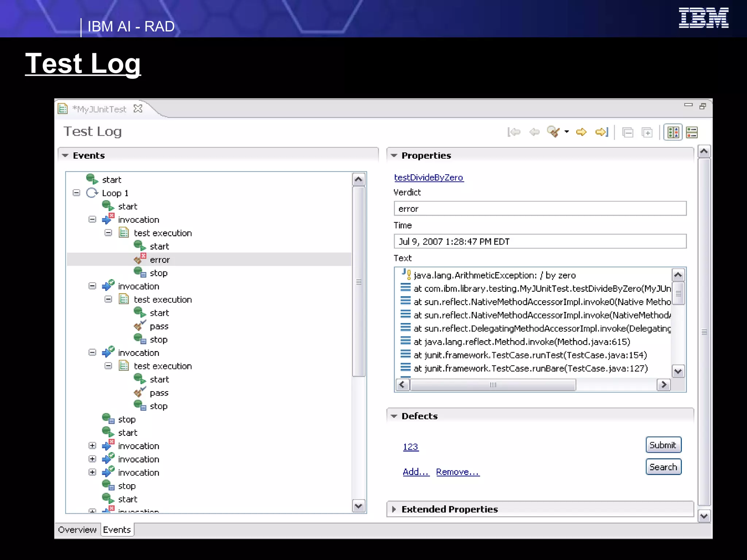The image size is (747, 560).
Task: Select the ArithmeticException text line
Action: (495, 275)
